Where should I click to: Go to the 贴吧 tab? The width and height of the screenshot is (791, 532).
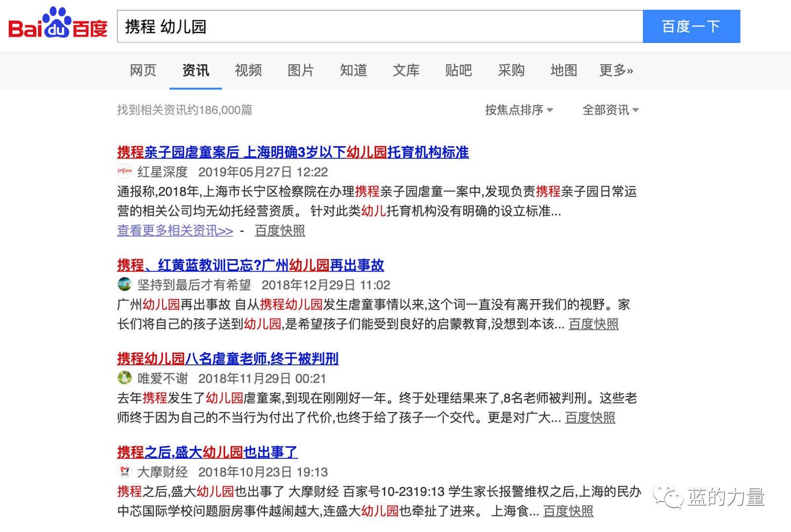458,70
